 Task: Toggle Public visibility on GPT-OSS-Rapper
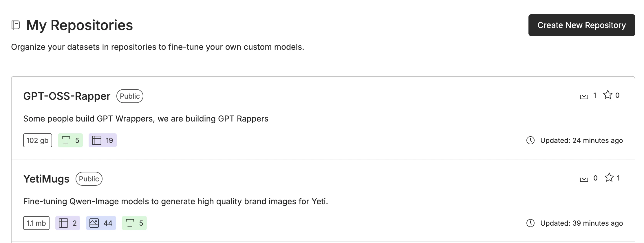130,96
